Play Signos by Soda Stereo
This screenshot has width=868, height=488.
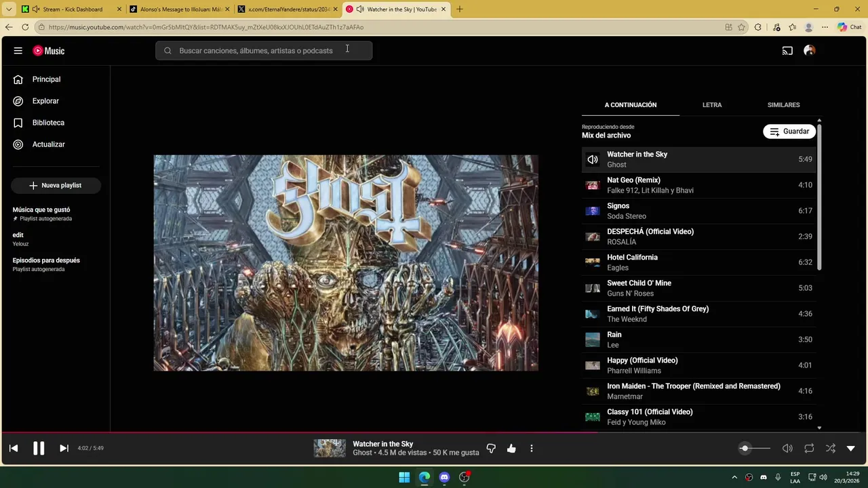(x=698, y=211)
